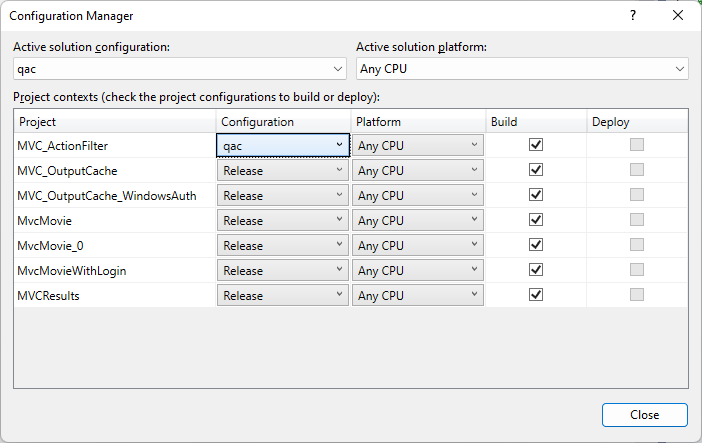Close the Configuration Manager window with X
The width and height of the screenshot is (702, 443).
pyautogui.click(x=678, y=16)
